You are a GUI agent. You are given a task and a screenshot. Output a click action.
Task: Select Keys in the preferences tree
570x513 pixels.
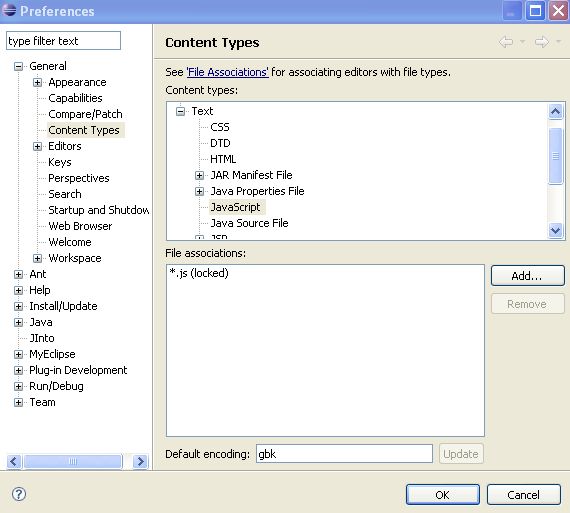click(x=60, y=162)
